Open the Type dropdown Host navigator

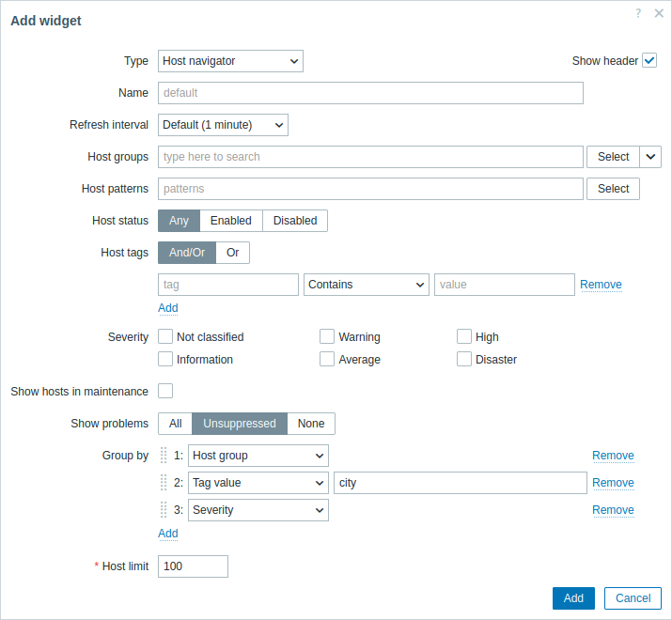230,61
